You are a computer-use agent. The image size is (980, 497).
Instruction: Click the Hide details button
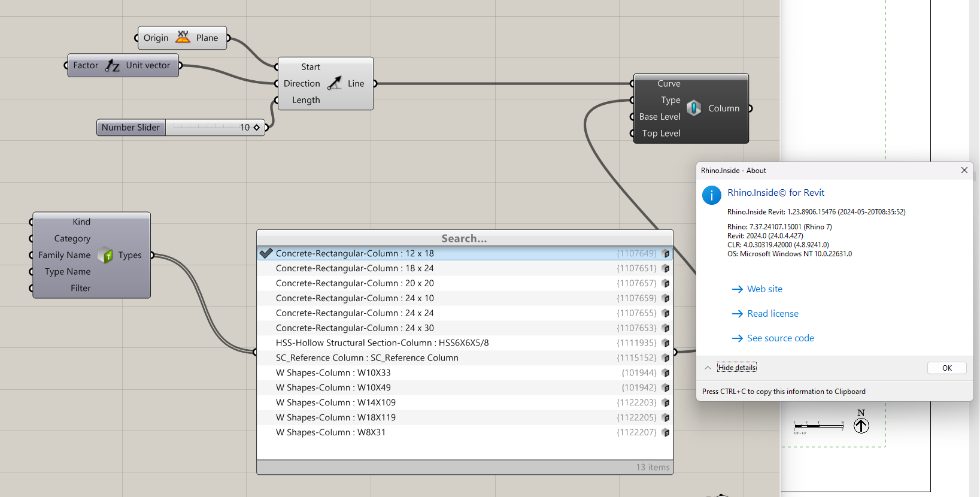(737, 368)
